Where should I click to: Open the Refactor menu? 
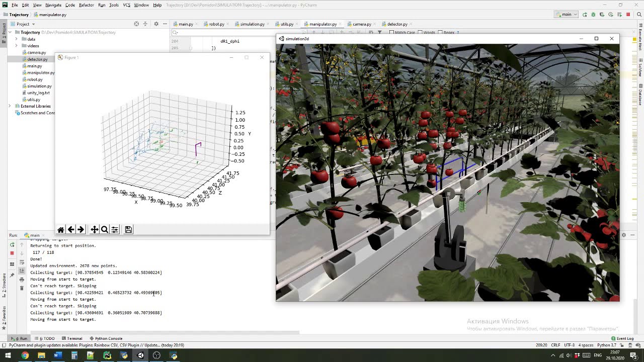[86, 5]
